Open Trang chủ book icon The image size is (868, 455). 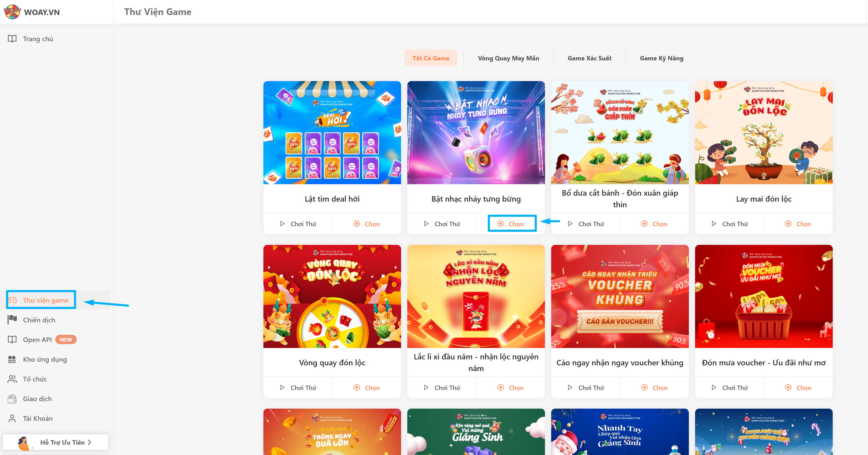[12, 39]
